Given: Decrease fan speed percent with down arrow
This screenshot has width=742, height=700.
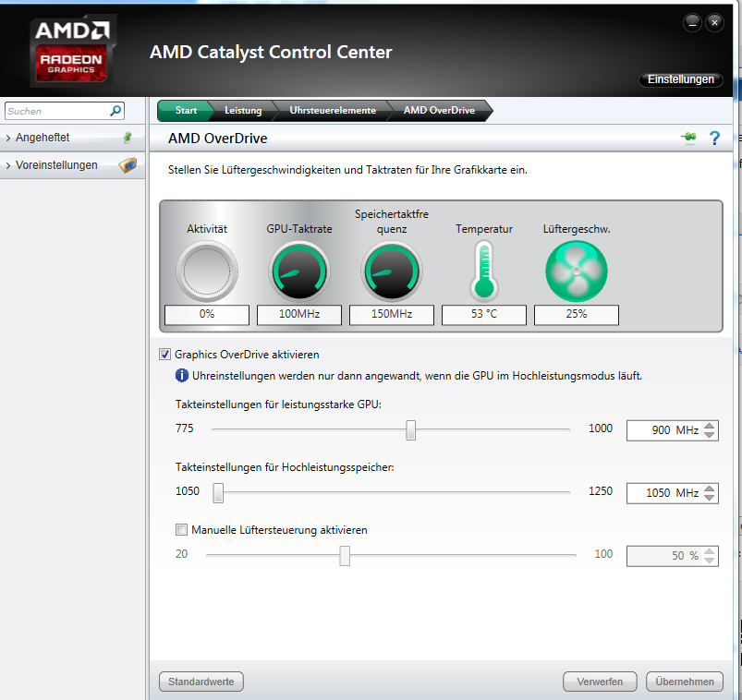Looking at the screenshot, I should tap(709, 561).
